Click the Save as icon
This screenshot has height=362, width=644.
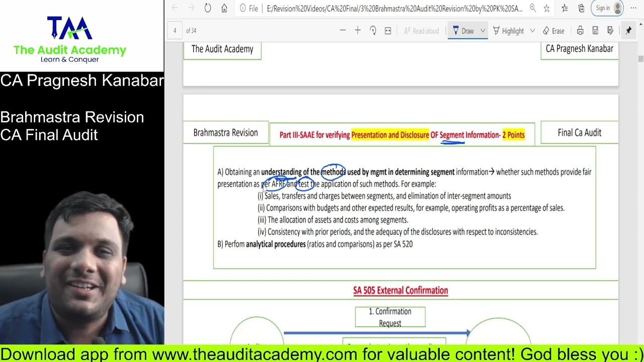[x=610, y=31]
